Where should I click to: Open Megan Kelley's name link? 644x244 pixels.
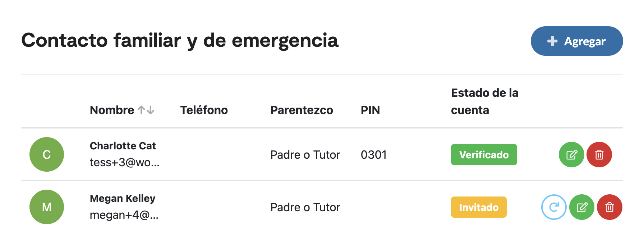123,198
